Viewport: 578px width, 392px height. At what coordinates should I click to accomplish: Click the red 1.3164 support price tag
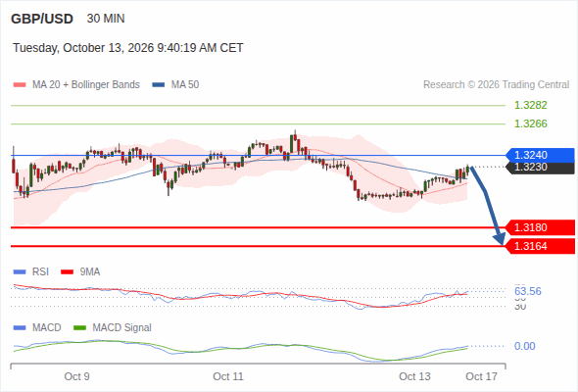tap(540, 246)
